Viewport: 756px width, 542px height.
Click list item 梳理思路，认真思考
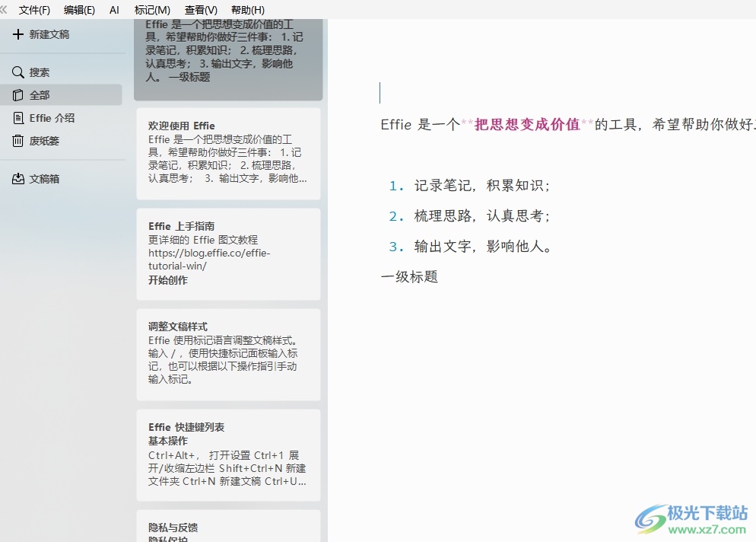click(x=481, y=215)
